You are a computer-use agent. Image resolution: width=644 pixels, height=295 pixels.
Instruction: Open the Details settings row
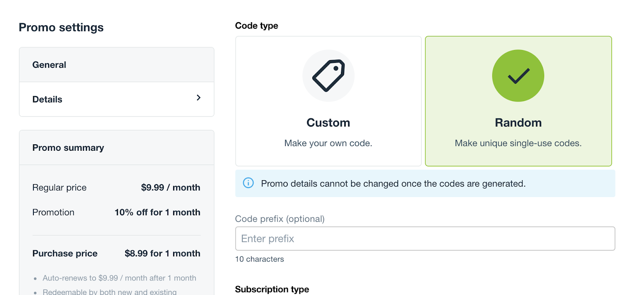(x=116, y=100)
